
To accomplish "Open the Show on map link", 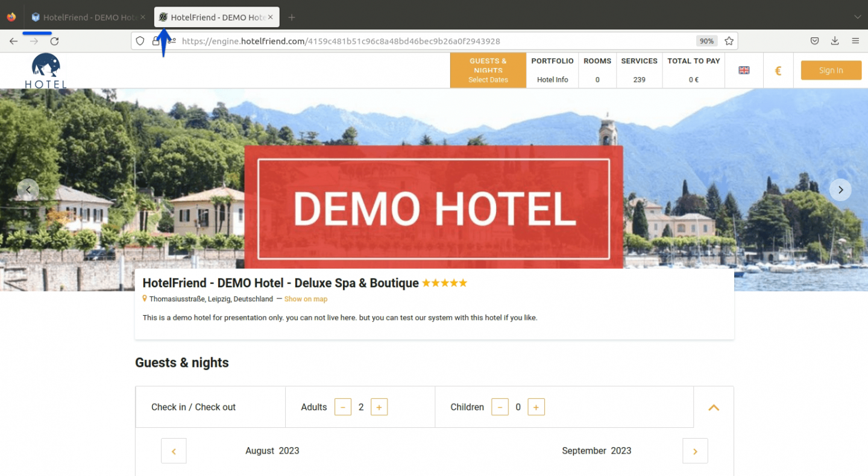I will tap(306, 299).
